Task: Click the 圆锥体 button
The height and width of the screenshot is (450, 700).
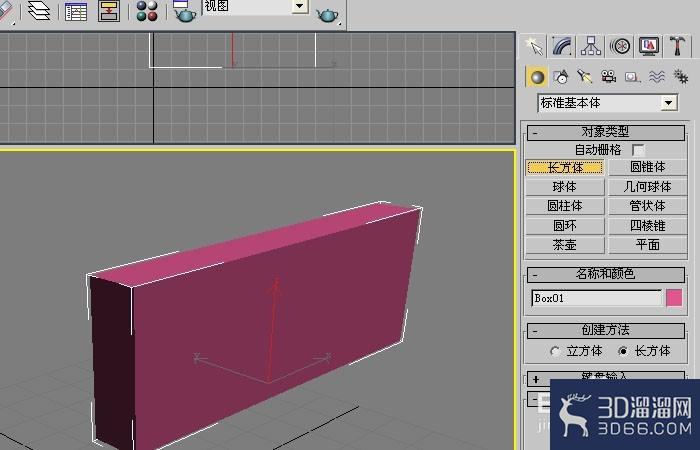Action: [647, 167]
